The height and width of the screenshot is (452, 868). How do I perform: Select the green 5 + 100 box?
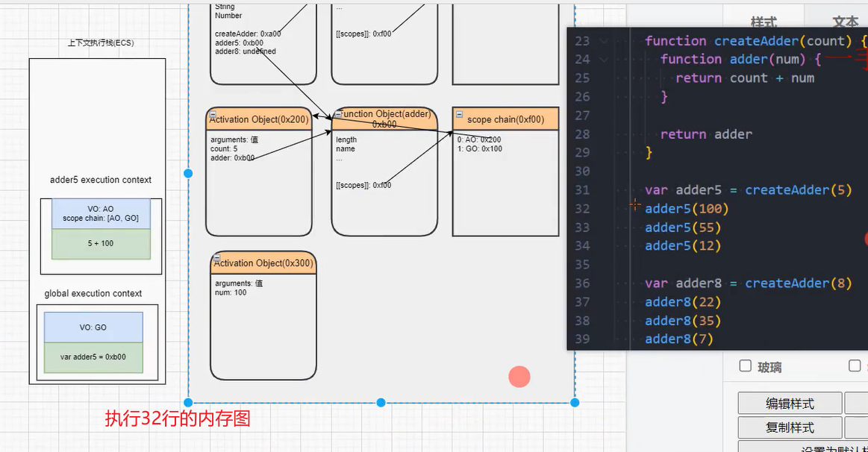(x=101, y=243)
